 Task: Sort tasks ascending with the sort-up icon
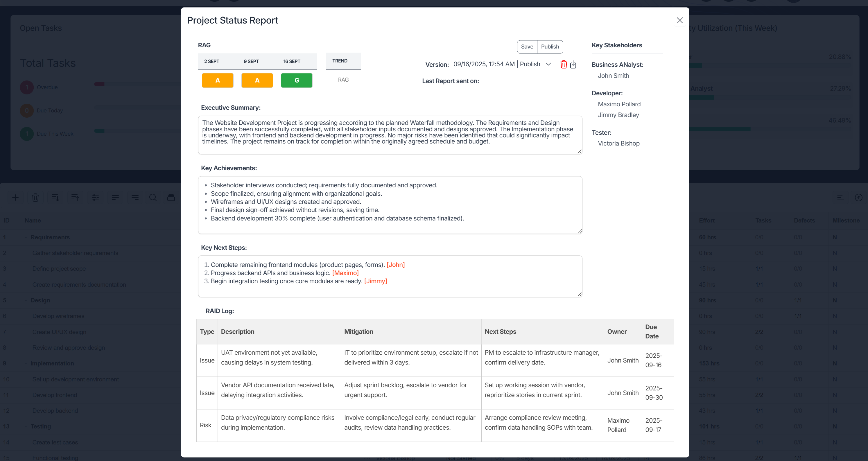[x=75, y=198]
